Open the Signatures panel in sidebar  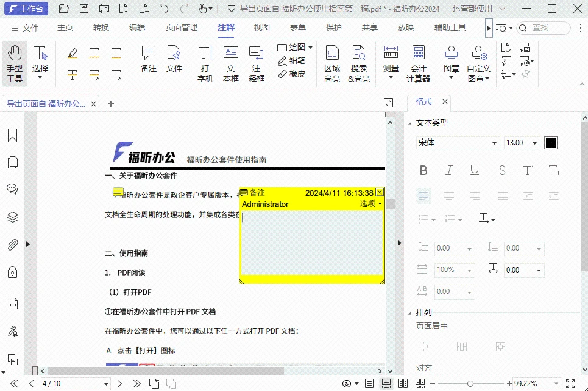click(x=12, y=332)
